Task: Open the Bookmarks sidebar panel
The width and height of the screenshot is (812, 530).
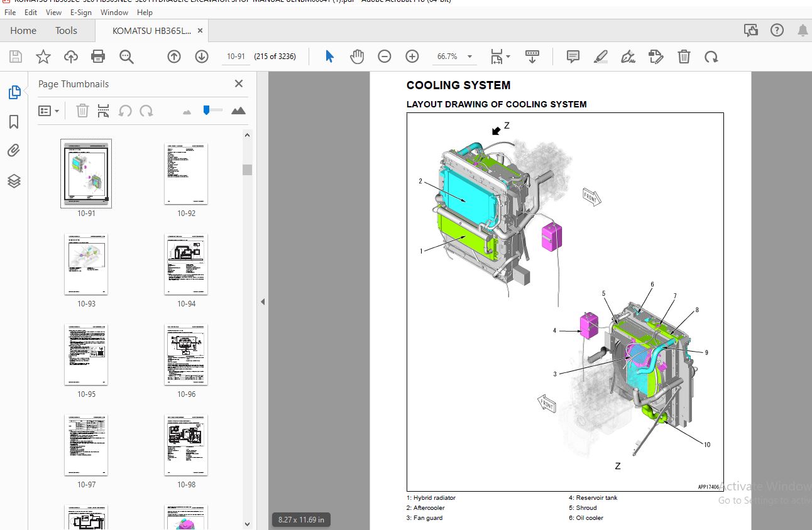Action: pyautogui.click(x=14, y=122)
